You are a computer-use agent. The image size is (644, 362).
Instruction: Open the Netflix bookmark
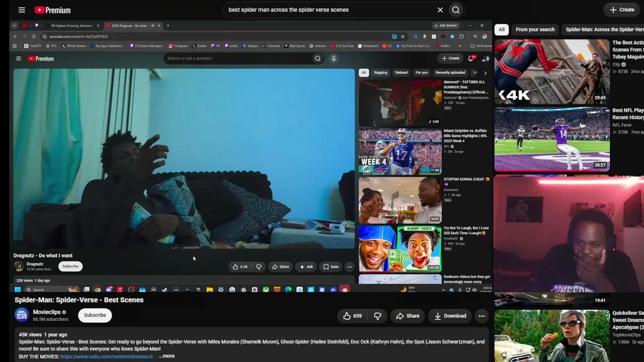pyautogui.click(x=442, y=46)
